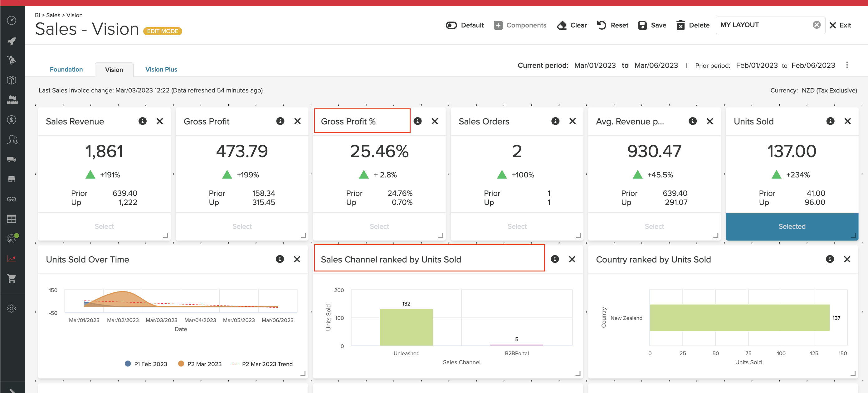Expand info on the Gross Profit % widget
This screenshot has width=868, height=393.
pyautogui.click(x=418, y=121)
